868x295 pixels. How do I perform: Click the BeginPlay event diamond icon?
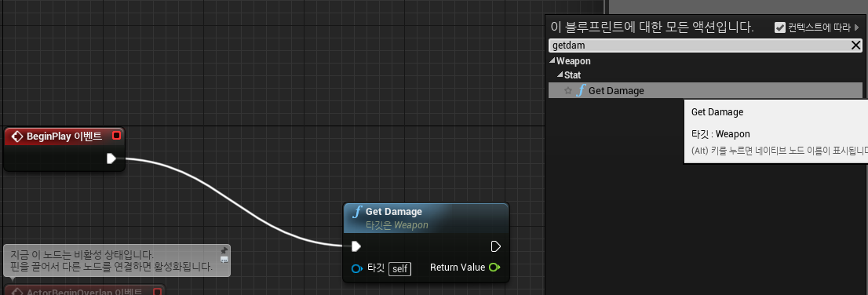17,137
